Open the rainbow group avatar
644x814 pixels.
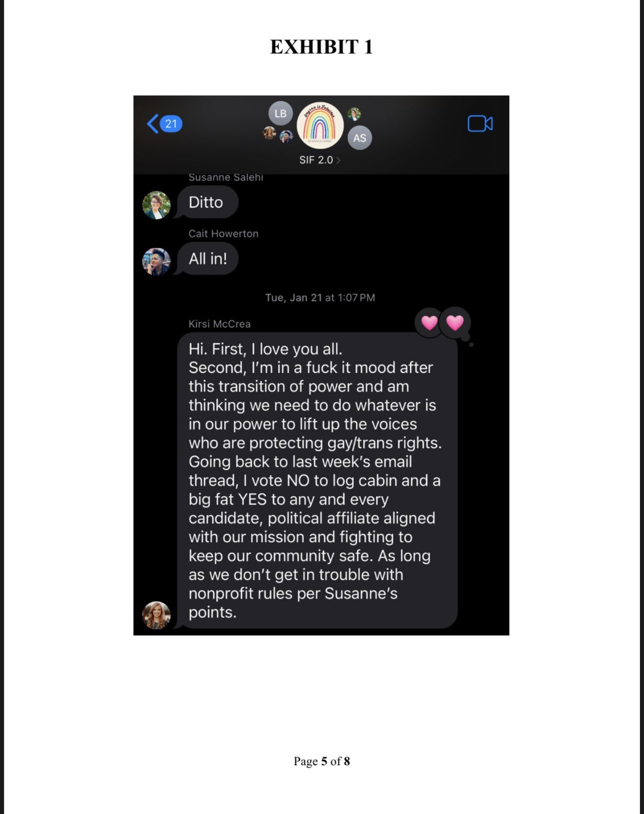coord(320,126)
